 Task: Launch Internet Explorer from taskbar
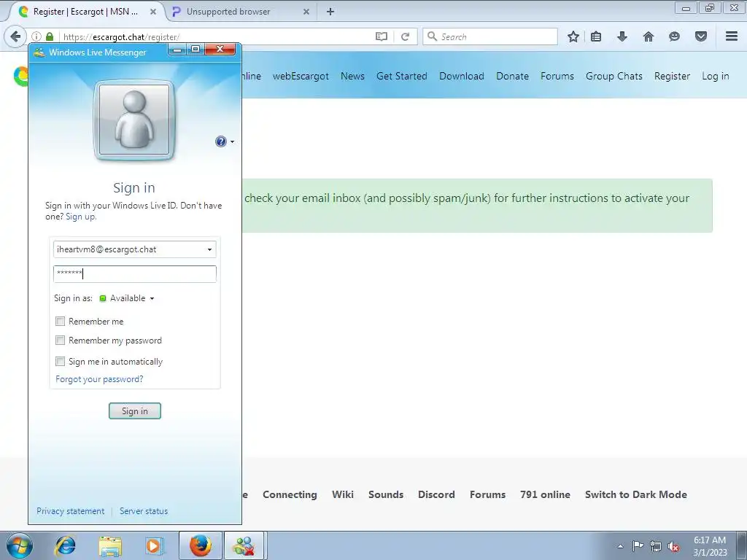pyautogui.click(x=66, y=545)
